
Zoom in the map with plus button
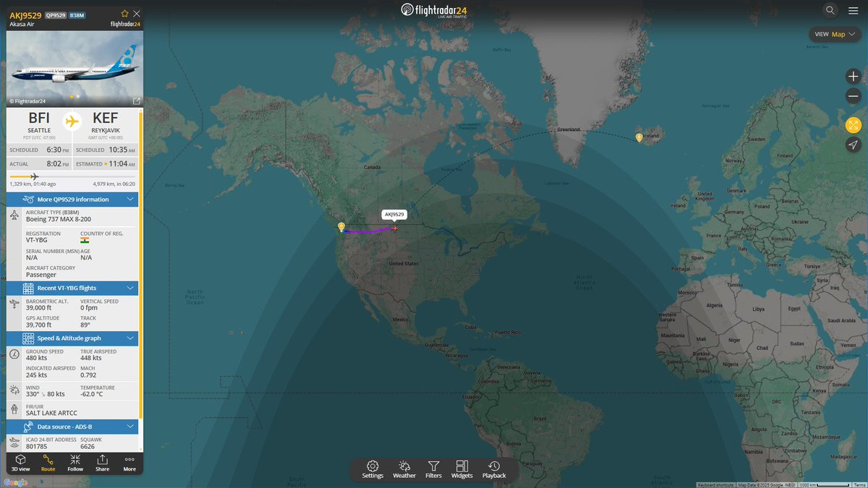854,76
